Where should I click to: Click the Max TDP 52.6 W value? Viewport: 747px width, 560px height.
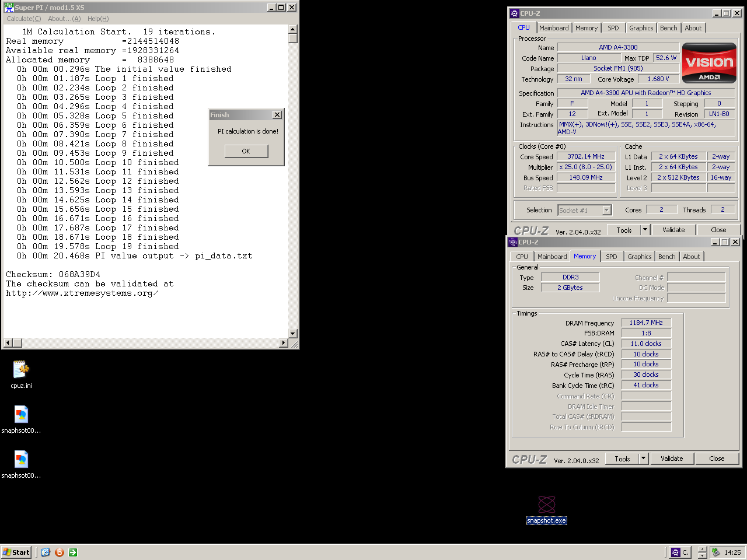coord(666,58)
